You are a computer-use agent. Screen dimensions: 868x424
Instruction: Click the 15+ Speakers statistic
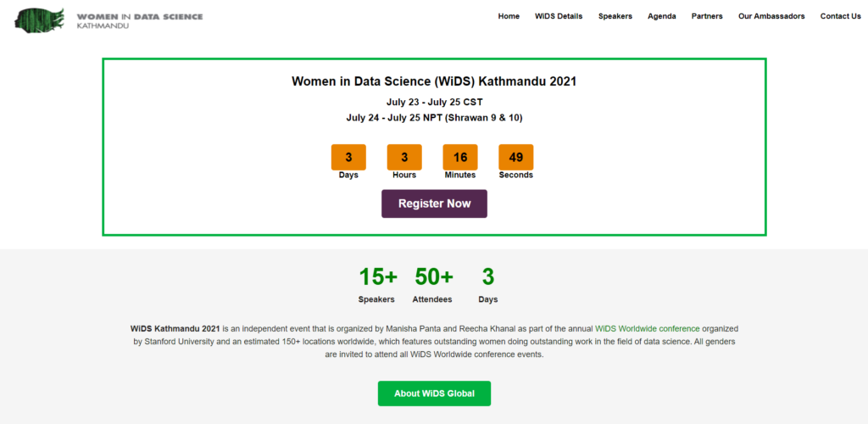(376, 285)
